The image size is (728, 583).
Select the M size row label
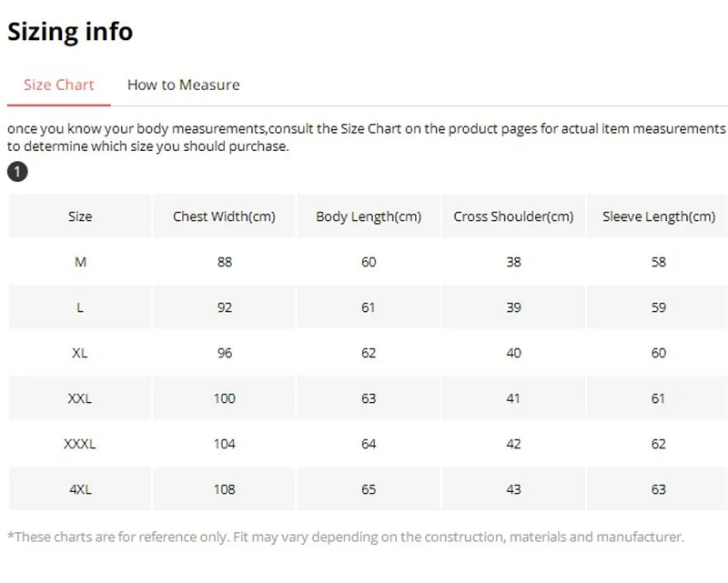[80, 262]
